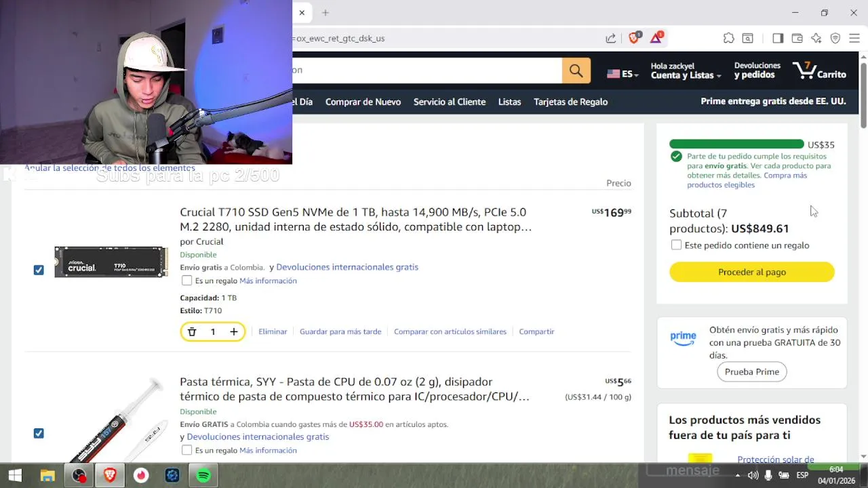
Task: Click the page vertical scrollbar thumb
Action: point(863,95)
